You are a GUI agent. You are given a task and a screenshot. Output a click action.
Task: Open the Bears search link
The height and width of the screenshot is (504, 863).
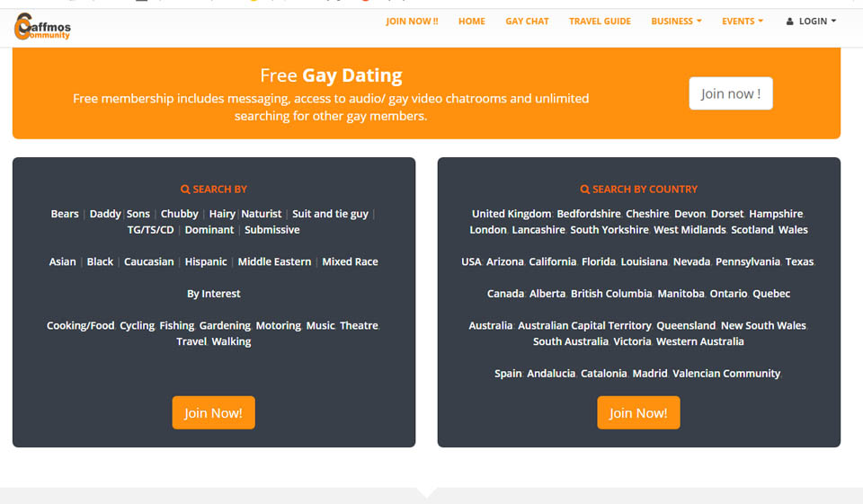pos(65,214)
